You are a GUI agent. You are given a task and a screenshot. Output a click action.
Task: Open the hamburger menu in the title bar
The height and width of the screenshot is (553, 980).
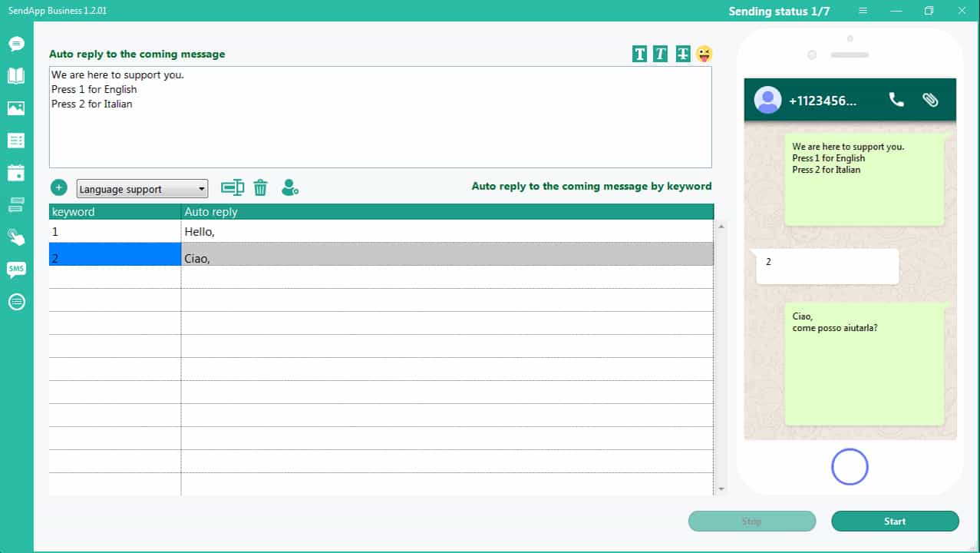[x=863, y=11]
